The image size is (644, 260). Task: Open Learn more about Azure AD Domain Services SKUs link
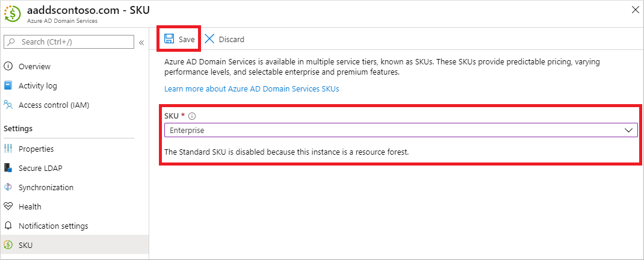coord(252,89)
